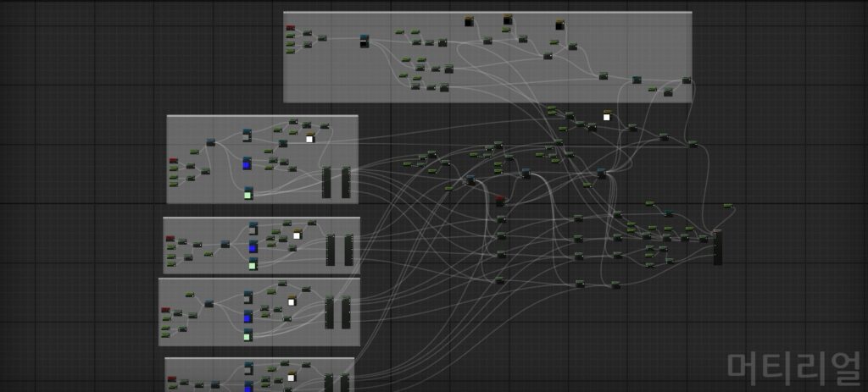Click the white preview node outside all comment boxes
The height and width of the screenshot is (392, 868).
(607, 115)
